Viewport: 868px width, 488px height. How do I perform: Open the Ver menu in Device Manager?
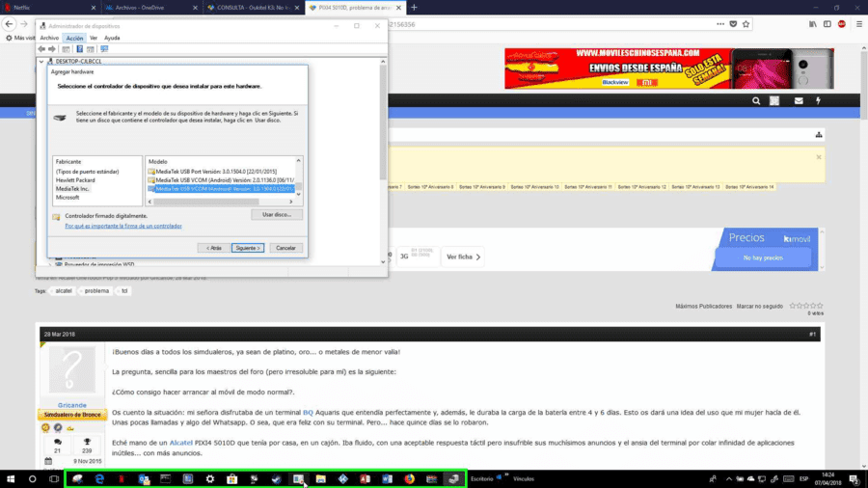point(93,38)
